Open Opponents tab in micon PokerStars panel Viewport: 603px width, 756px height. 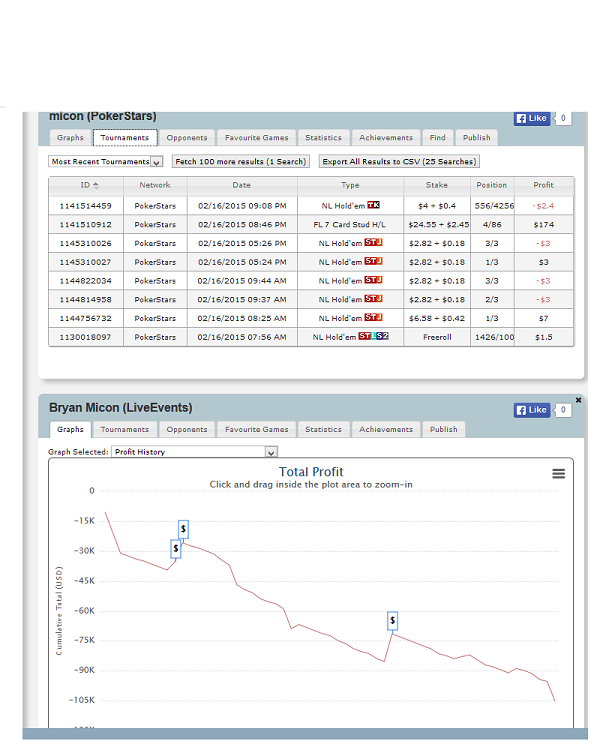tap(187, 137)
